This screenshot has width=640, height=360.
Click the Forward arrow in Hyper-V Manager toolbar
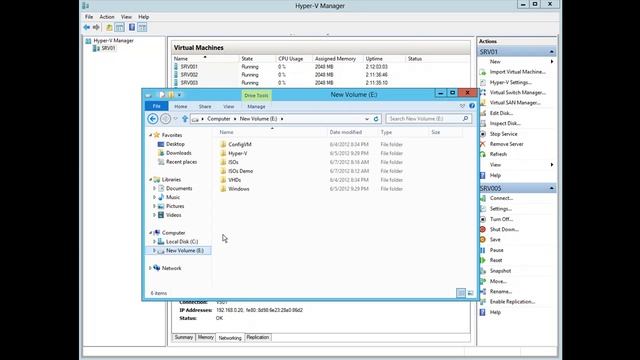coord(96,27)
